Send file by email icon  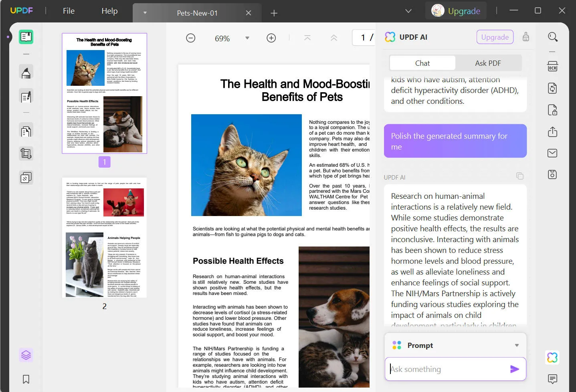pyautogui.click(x=552, y=153)
